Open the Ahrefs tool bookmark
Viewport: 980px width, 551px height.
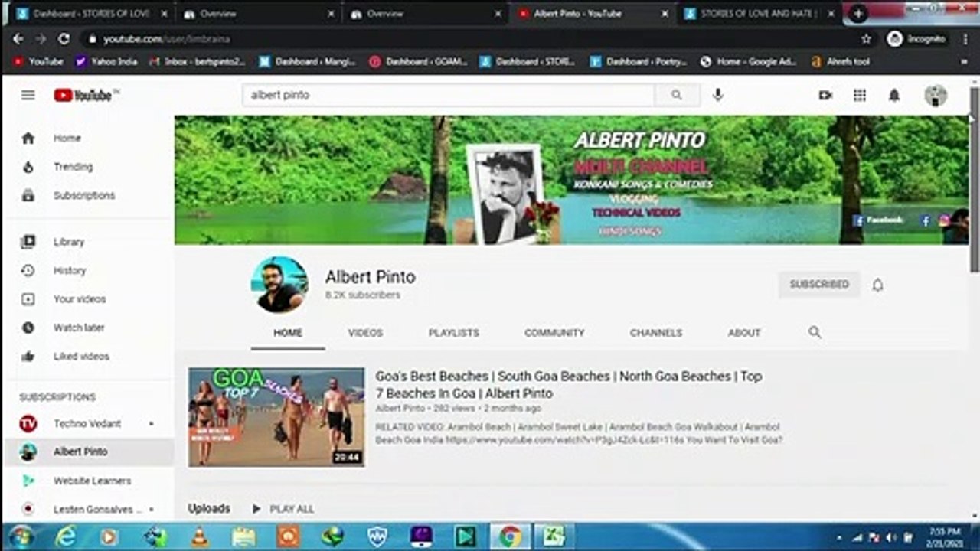[x=840, y=62]
